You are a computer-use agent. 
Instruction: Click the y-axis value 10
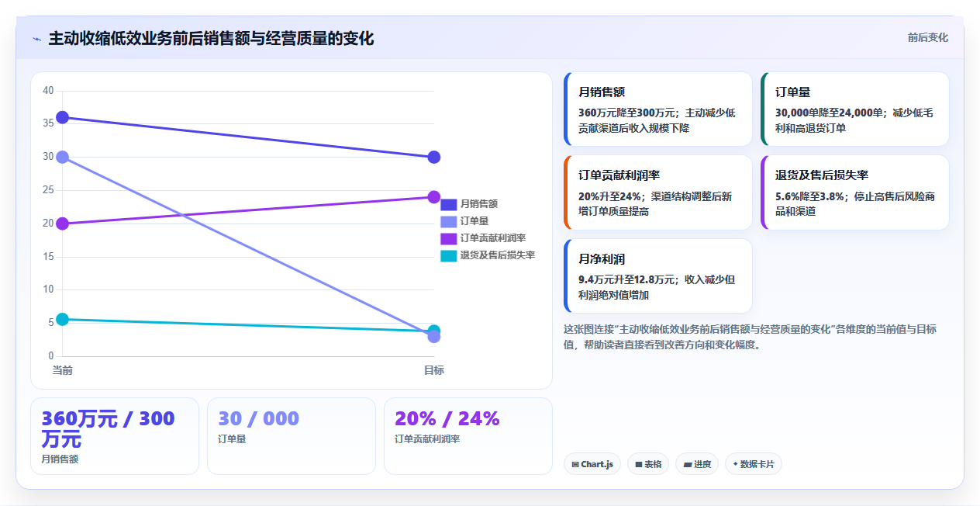(48, 289)
